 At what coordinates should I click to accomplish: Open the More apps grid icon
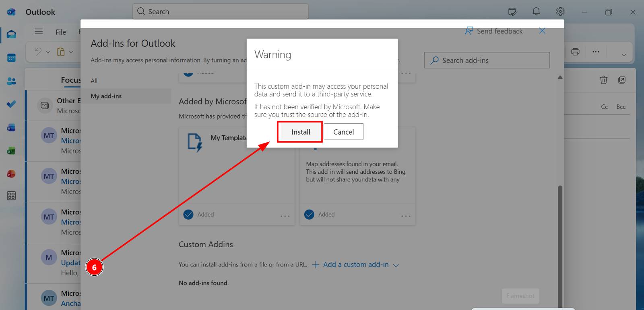(11, 196)
